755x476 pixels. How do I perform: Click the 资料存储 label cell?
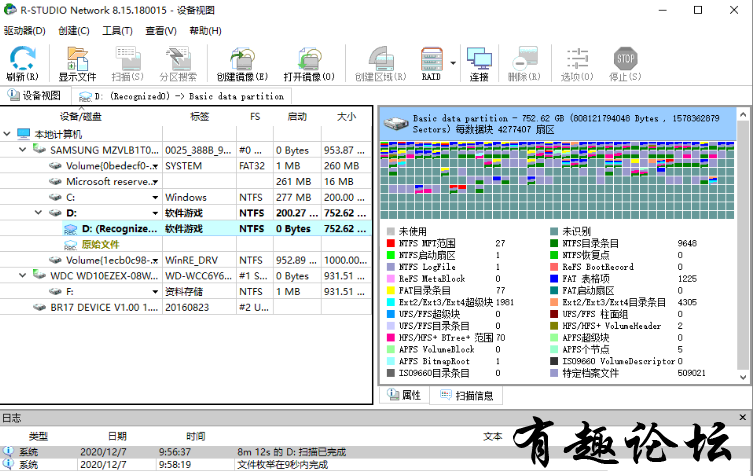(x=199, y=292)
